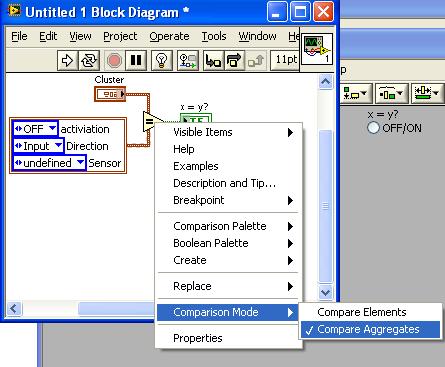Select the Cluster control terminal
Viewport: 445px width, 367px height.
pyautogui.click(x=110, y=94)
